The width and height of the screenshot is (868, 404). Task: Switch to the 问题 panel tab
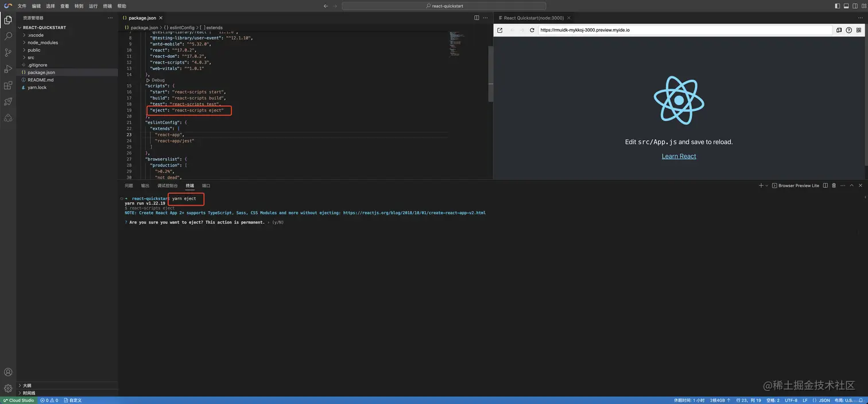coord(129,186)
